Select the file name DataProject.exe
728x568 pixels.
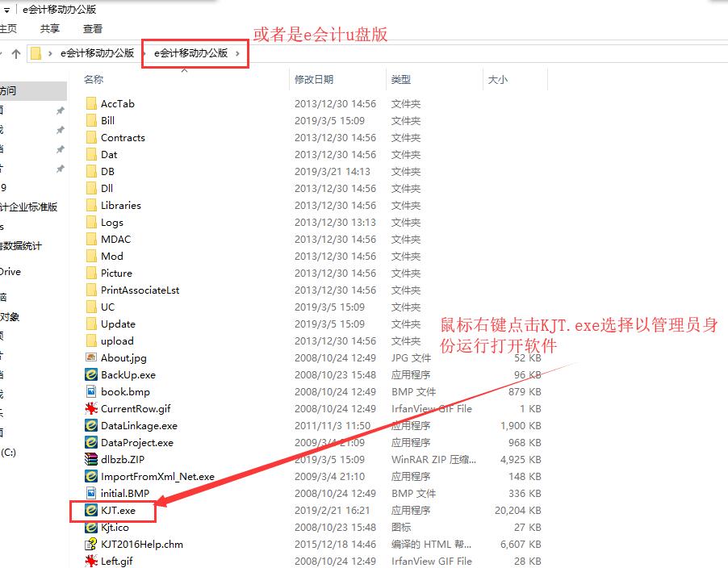137,443
